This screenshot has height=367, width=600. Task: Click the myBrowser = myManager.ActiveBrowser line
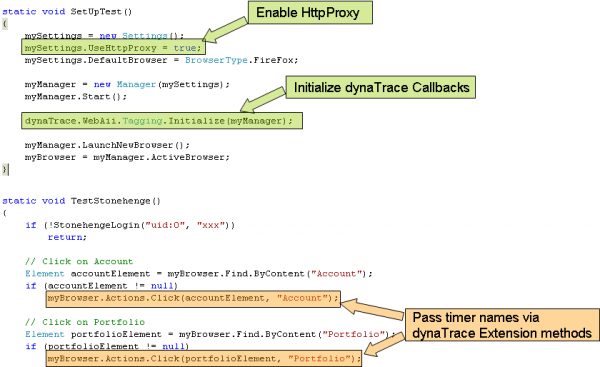tap(127, 157)
